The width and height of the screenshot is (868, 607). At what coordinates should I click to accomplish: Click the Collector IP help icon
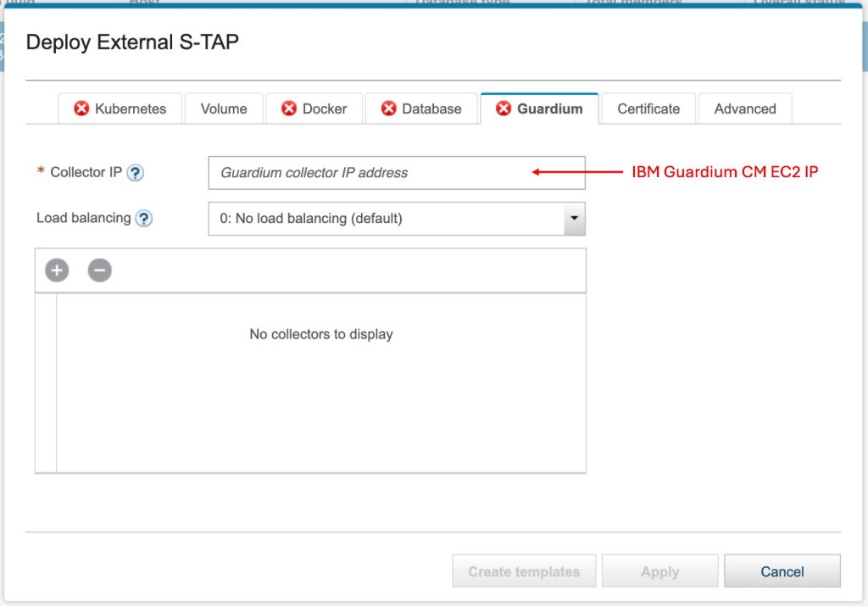click(x=135, y=173)
